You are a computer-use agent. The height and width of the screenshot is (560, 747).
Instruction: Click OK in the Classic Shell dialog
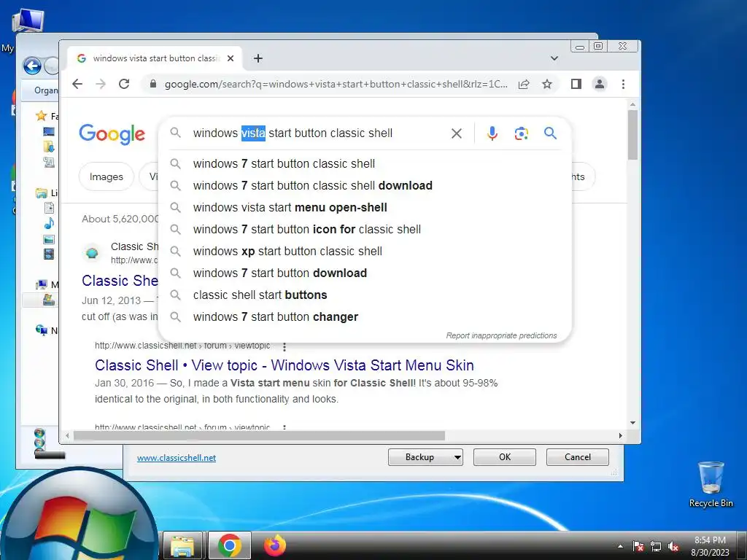(x=505, y=457)
